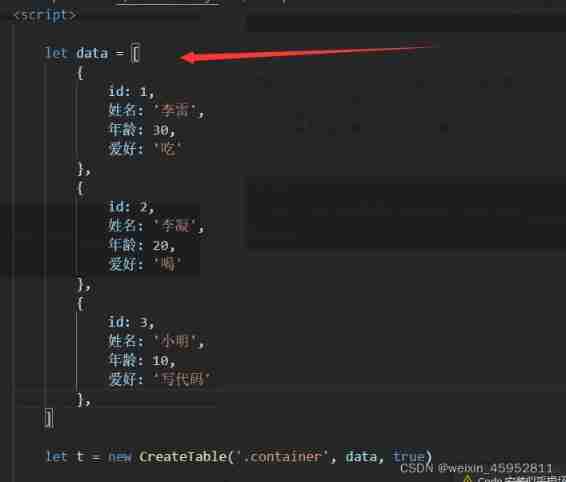This screenshot has width=566, height=482.
Task: Click the line 年龄: 20
Action: (142, 245)
